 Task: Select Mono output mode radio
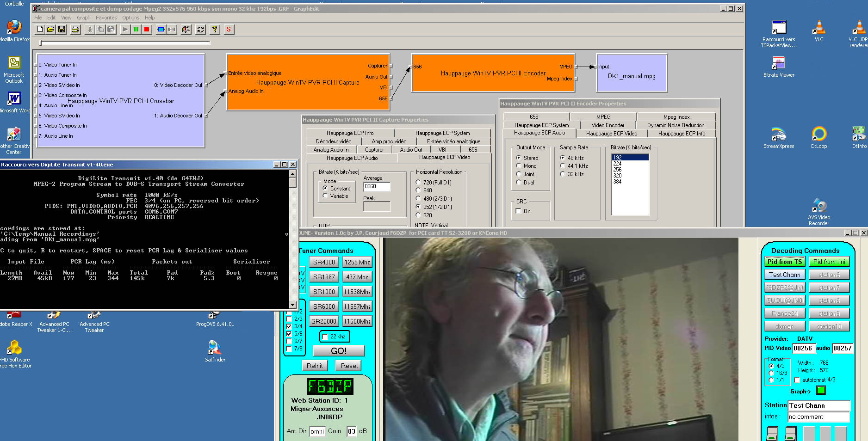pos(519,165)
